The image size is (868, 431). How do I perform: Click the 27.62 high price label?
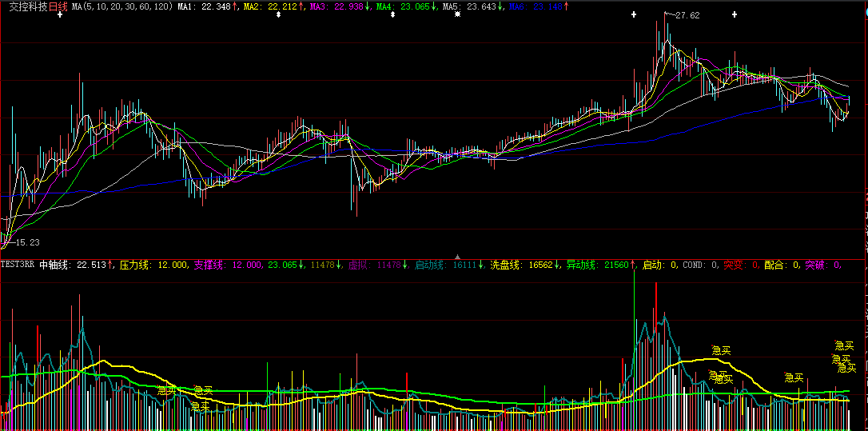point(687,15)
